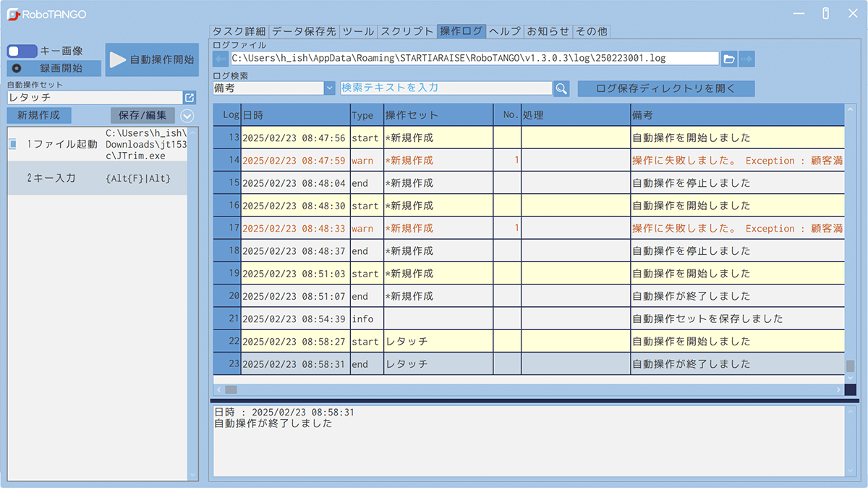Click the next log file arrow icon
The width and height of the screenshot is (868, 488).
click(x=747, y=59)
